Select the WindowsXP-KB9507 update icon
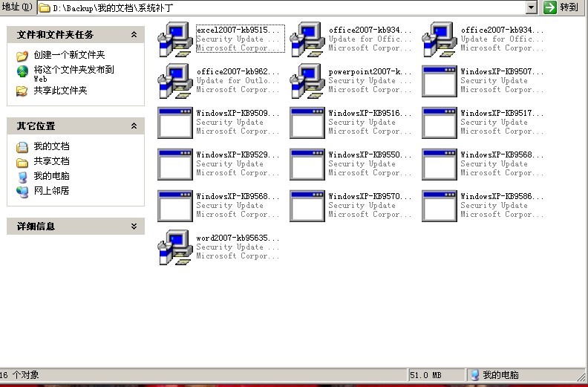The image size is (588, 387). point(439,81)
